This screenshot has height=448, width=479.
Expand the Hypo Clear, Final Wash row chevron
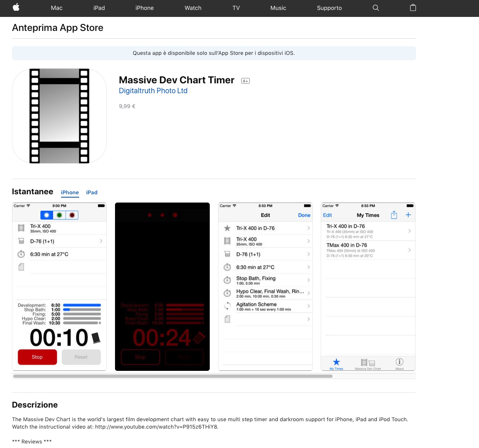coord(308,293)
